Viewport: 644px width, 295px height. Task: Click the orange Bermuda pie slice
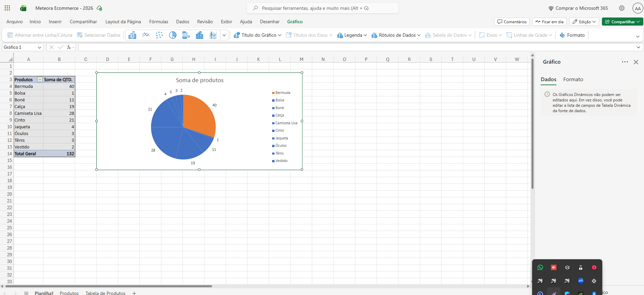click(199, 113)
